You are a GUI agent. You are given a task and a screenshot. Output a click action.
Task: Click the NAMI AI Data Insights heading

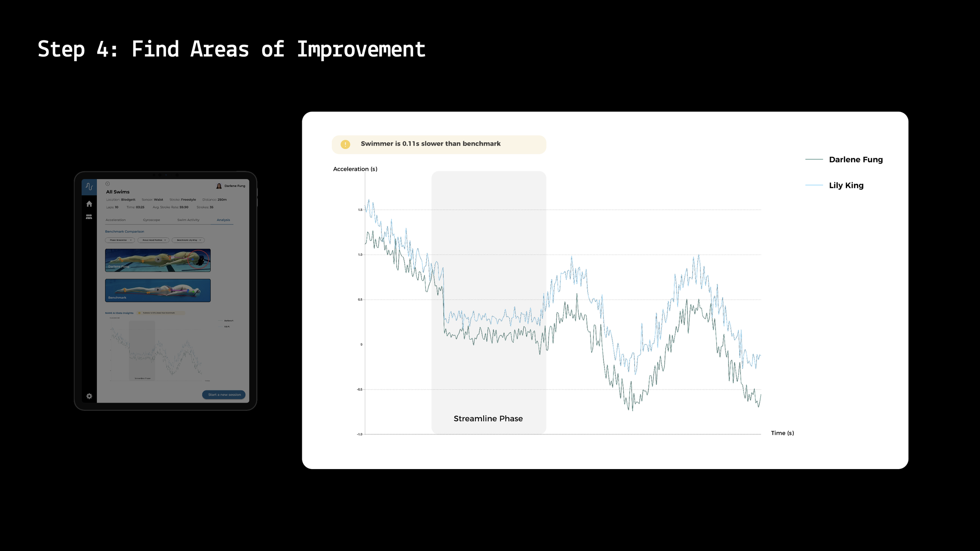119,313
